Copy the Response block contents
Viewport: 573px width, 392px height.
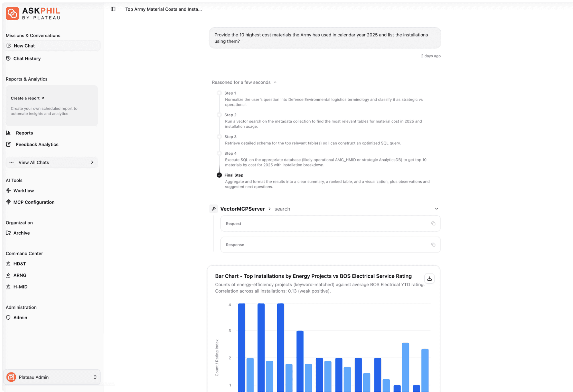pyautogui.click(x=433, y=245)
